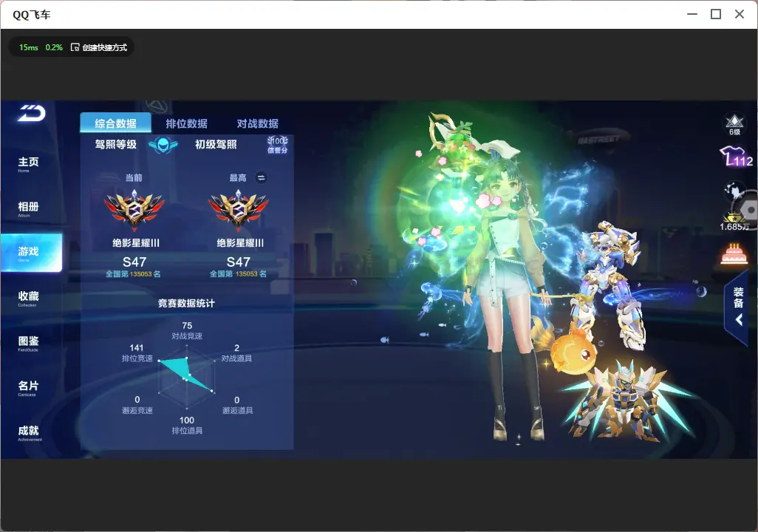Image resolution: width=758 pixels, height=532 pixels.
Task: Click the 15ms latency indicator
Action: 29,47
